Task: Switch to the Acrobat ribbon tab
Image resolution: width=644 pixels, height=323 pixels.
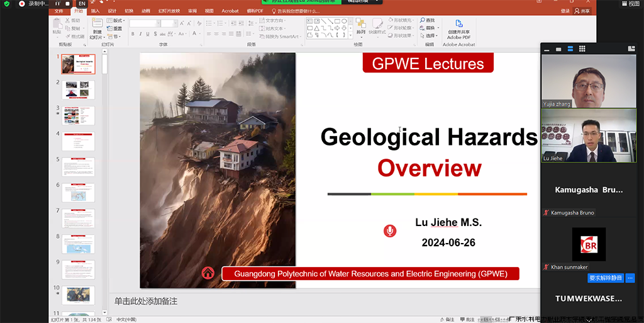Action: click(x=230, y=11)
